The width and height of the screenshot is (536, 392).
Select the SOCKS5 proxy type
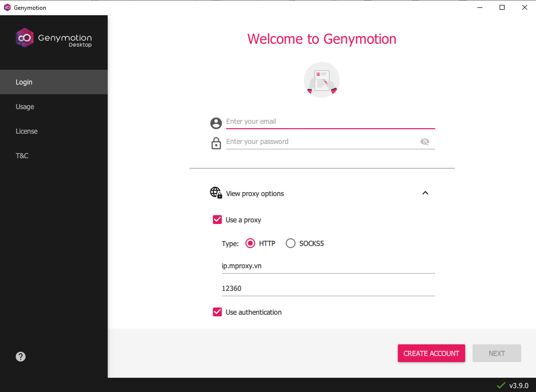[x=291, y=243]
